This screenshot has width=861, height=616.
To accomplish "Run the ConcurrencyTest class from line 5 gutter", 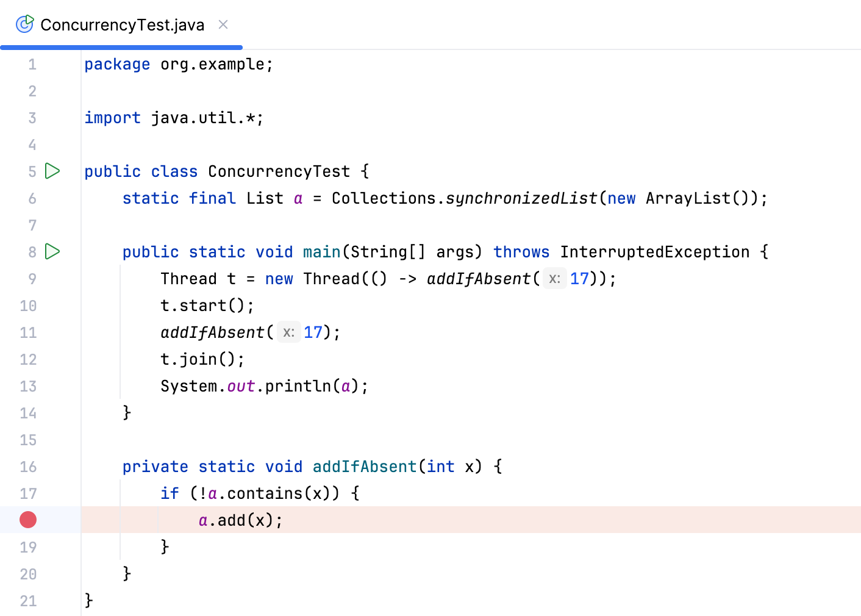I will [52, 171].
